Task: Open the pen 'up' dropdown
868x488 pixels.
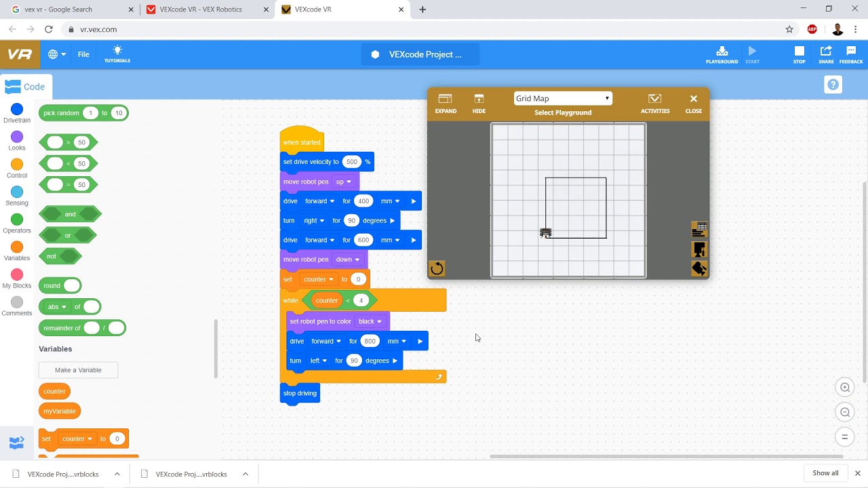Action: tap(344, 182)
